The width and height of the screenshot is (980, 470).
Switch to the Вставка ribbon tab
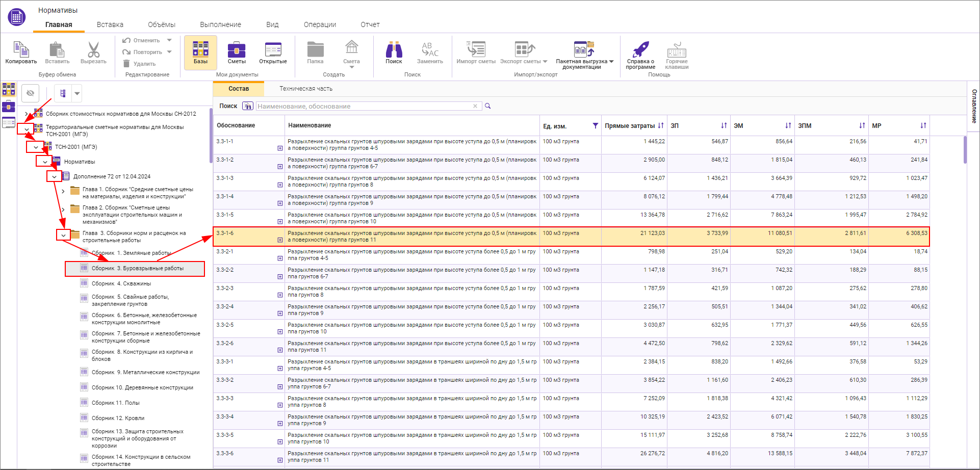click(110, 24)
